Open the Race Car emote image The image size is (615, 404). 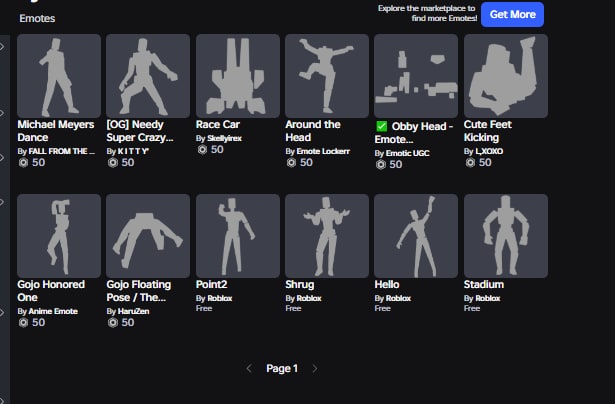pos(238,76)
